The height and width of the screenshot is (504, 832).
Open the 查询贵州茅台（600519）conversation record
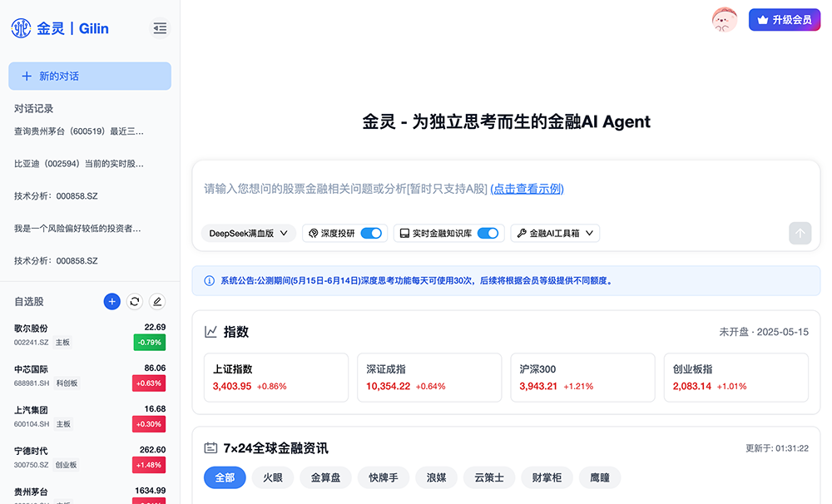pos(78,131)
